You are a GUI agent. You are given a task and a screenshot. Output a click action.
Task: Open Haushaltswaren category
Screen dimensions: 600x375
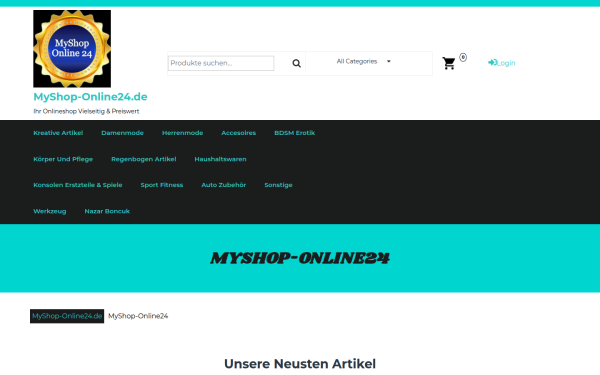click(x=220, y=159)
